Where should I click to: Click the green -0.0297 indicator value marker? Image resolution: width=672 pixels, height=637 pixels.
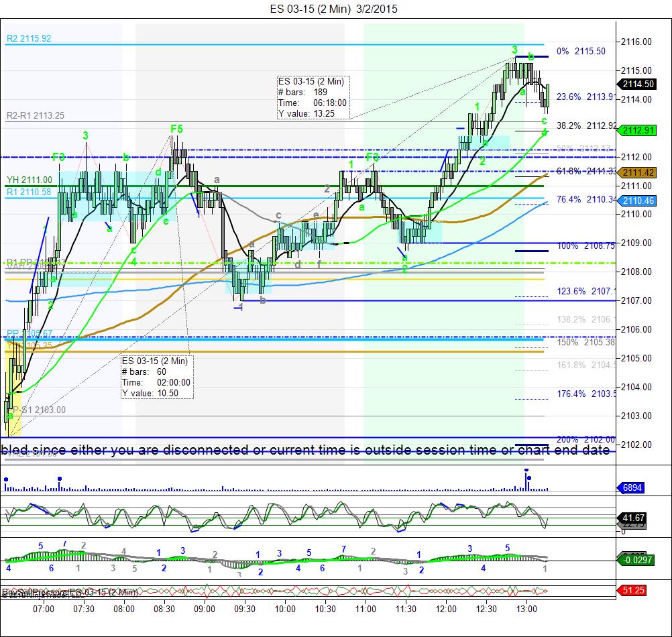click(636, 560)
